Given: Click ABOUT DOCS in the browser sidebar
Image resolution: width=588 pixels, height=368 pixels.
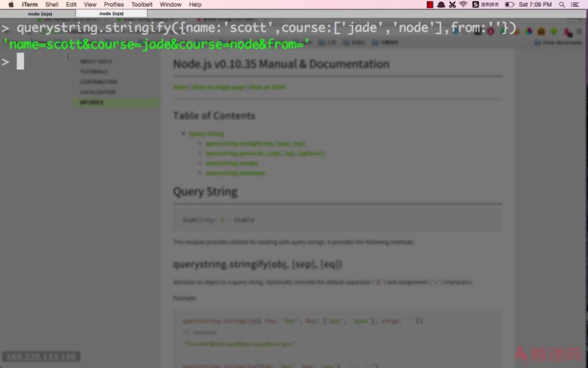Looking at the screenshot, I should [x=96, y=61].
